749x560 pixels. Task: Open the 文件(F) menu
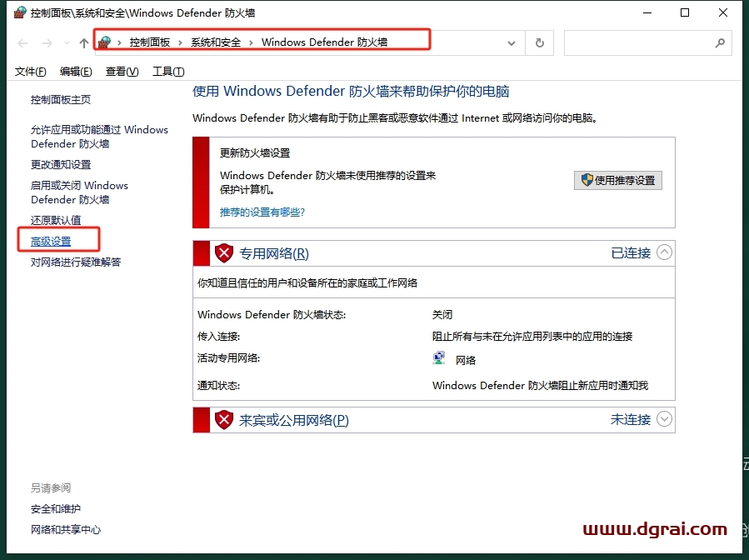pos(31,72)
